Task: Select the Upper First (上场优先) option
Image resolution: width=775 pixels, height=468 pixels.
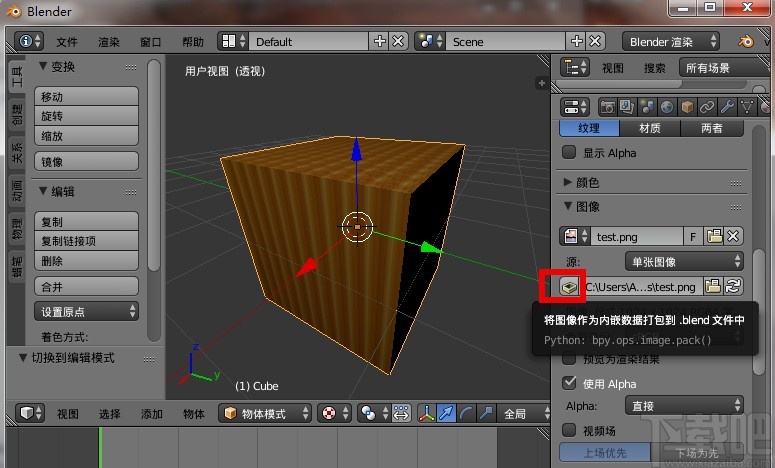Action: pyautogui.click(x=605, y=452)
